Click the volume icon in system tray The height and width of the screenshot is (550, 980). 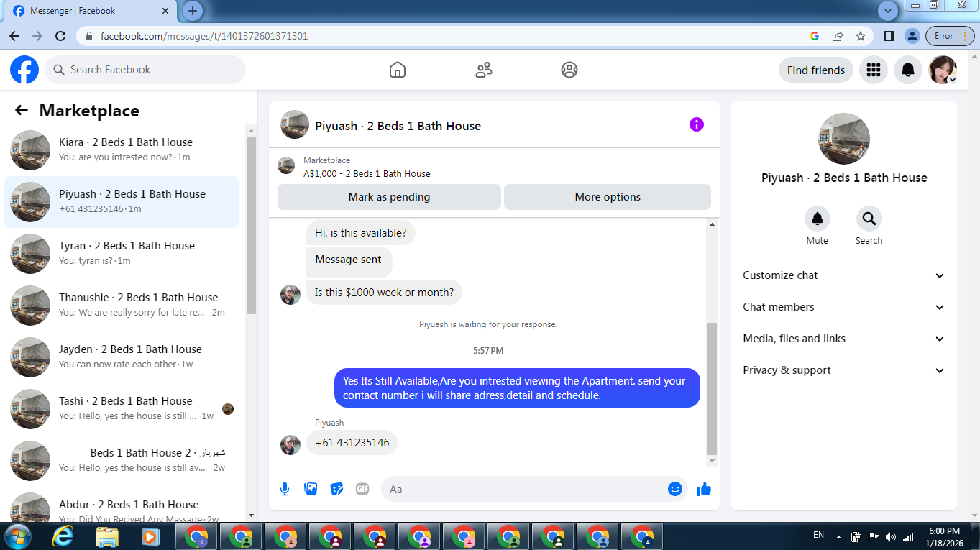(x=891, y=536)
